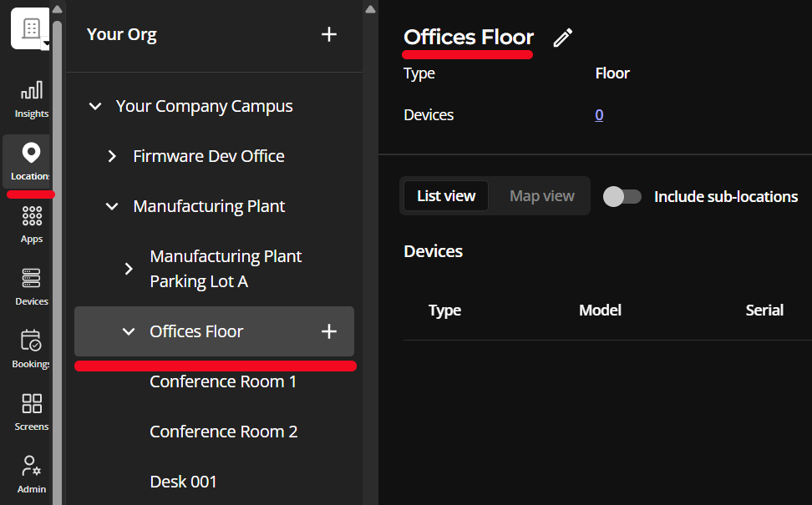Switch to Map view
Image resolution: width=812 pixels, height=505 pixels.
[x=541, y=195]
